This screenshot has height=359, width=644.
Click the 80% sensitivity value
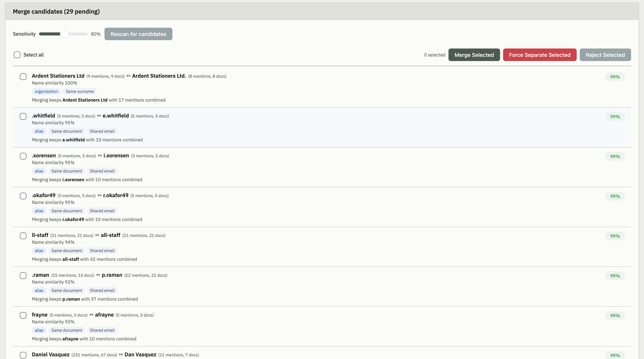click(96, 34)
